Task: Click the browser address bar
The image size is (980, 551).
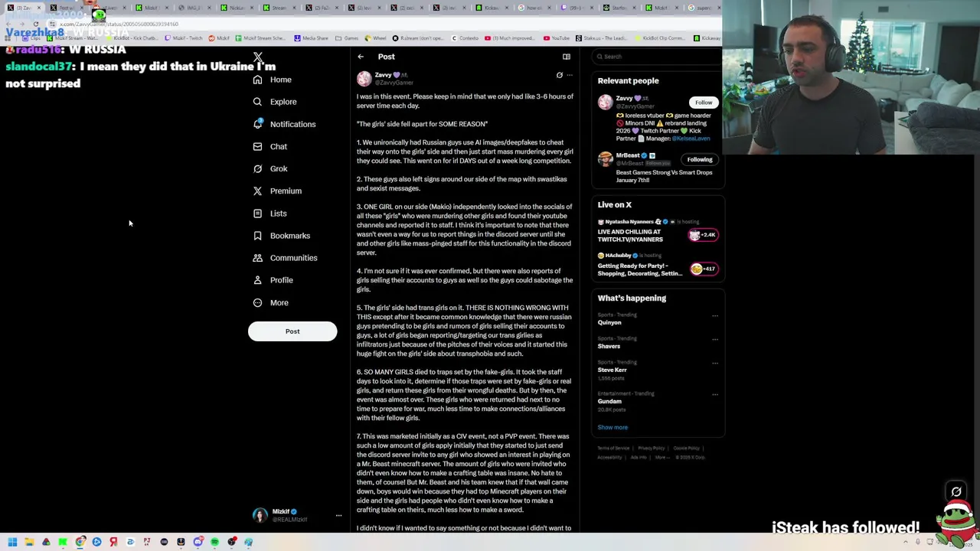Action: pyautogui.click(x=367, y=24)
